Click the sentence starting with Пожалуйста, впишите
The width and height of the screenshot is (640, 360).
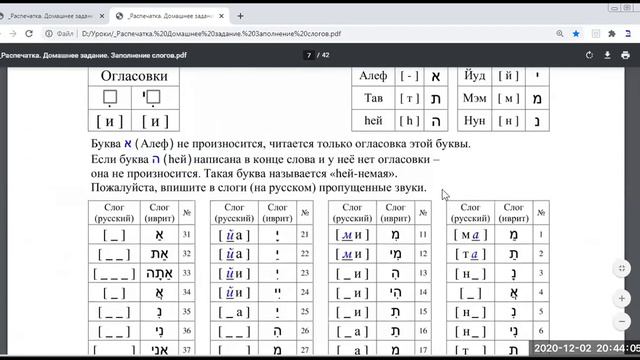click(x=259, y=188)
